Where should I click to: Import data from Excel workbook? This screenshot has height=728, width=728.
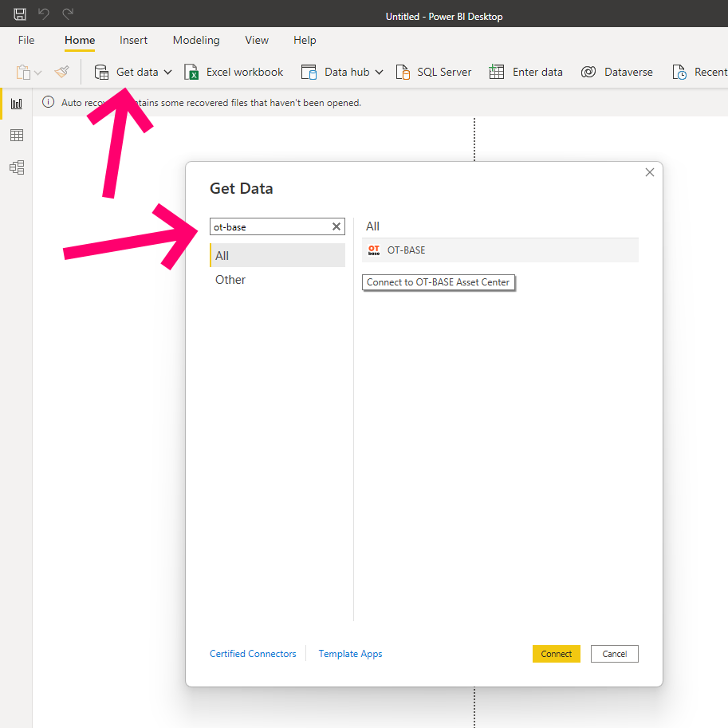coord(234,72)
